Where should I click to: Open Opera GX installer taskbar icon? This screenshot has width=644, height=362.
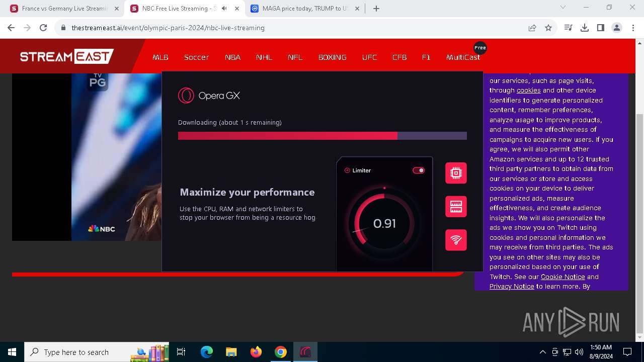coord(305,352)
